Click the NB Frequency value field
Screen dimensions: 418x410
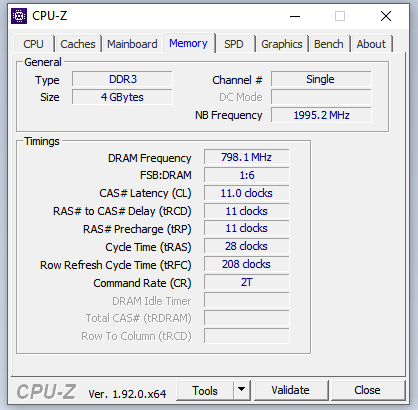[x=321, y=115]
